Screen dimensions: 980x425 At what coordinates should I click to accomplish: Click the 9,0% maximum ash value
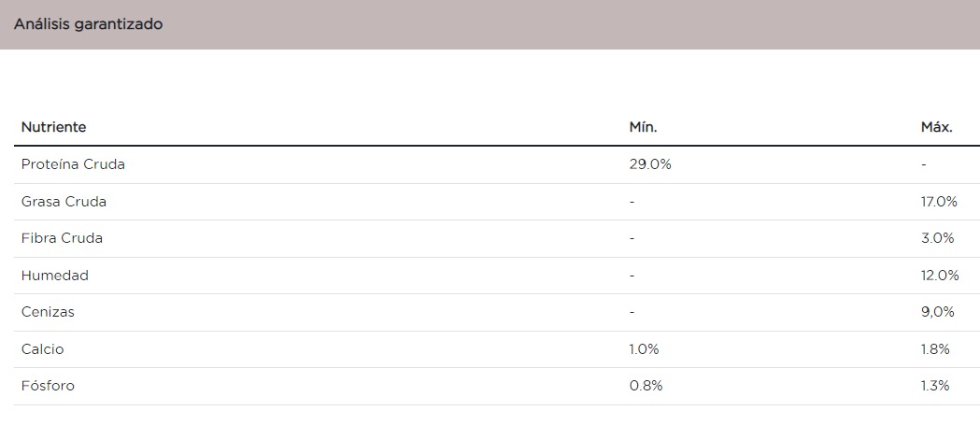pyautogui.click(x=938, y=312)
